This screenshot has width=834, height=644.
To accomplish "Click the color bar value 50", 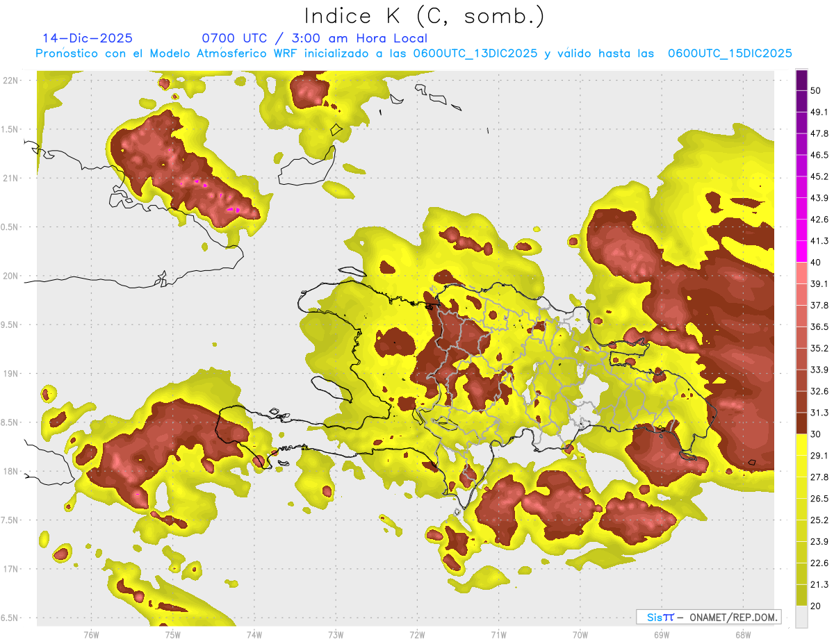I will pyautogui.click(x=816, y=90).
